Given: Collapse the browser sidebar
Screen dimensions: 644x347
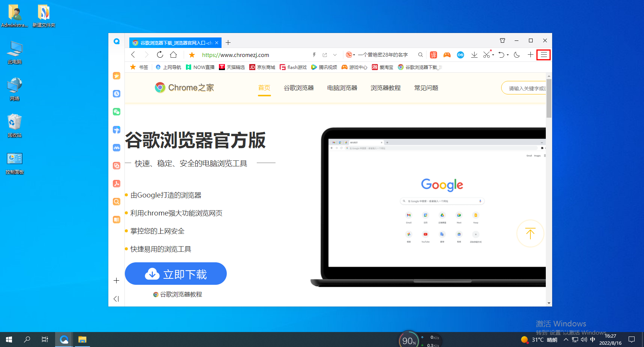Looking at the screenshot, I should 116,299.
